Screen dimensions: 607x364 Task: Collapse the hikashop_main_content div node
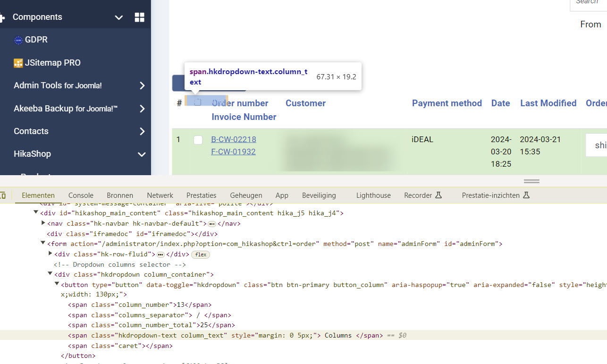36,213
